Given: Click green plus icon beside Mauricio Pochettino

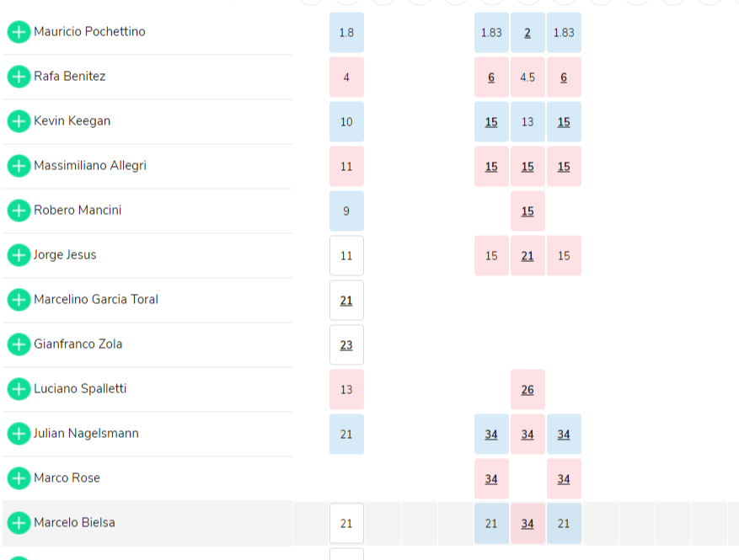Looking at the screenshot, I should pyautogui.click(x=19, y=32).
